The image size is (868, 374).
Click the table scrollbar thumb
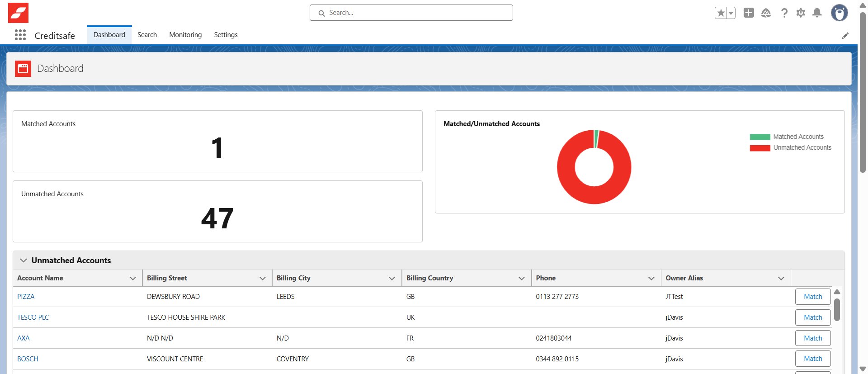[x=837, y=310]
